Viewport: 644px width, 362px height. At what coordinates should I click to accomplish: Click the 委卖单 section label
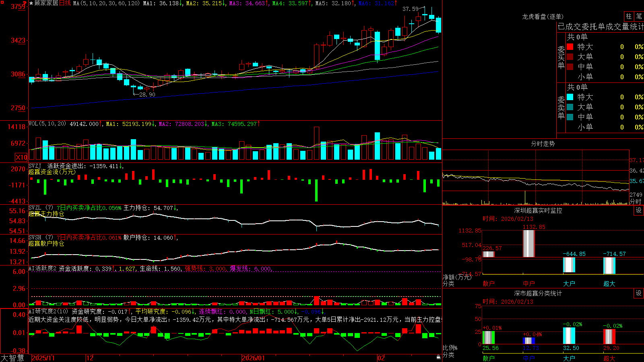(561, 107)
